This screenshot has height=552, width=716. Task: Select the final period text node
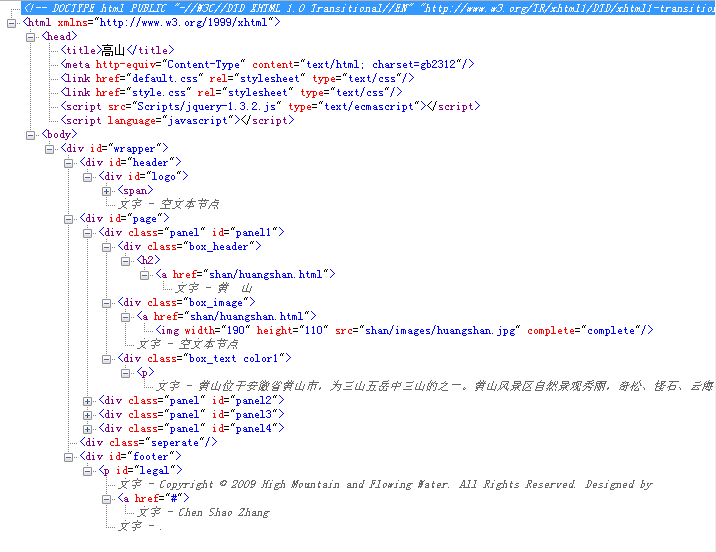[x=140, y=526]
